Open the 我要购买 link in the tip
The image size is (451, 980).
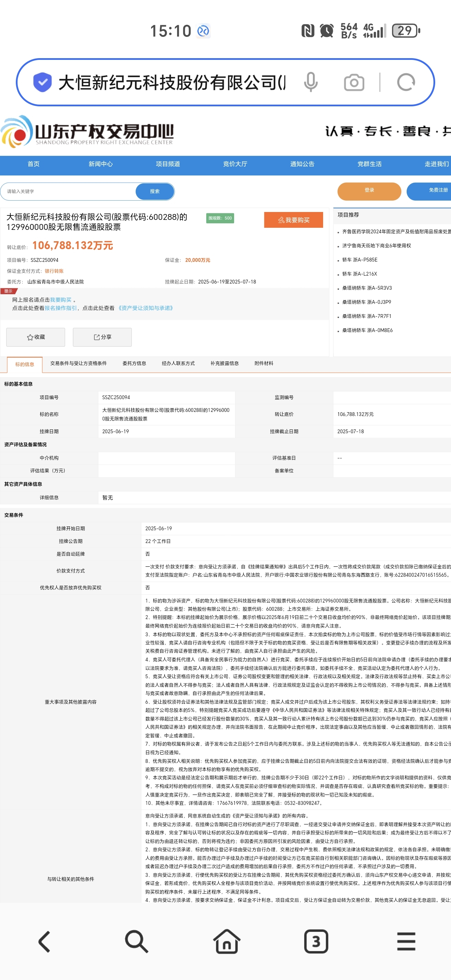click(61, 300)
